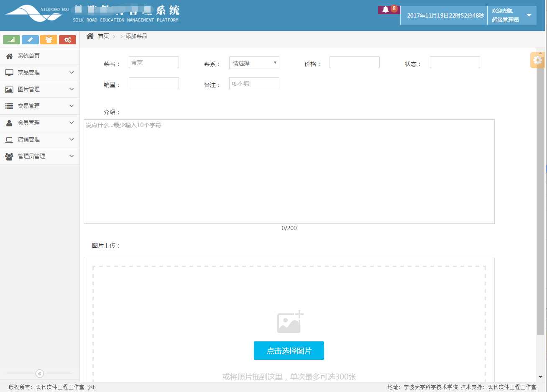Screen dimensions: 547x392
Task: Expand chevron next to 图片管理
Action: (x=72, y=89)
